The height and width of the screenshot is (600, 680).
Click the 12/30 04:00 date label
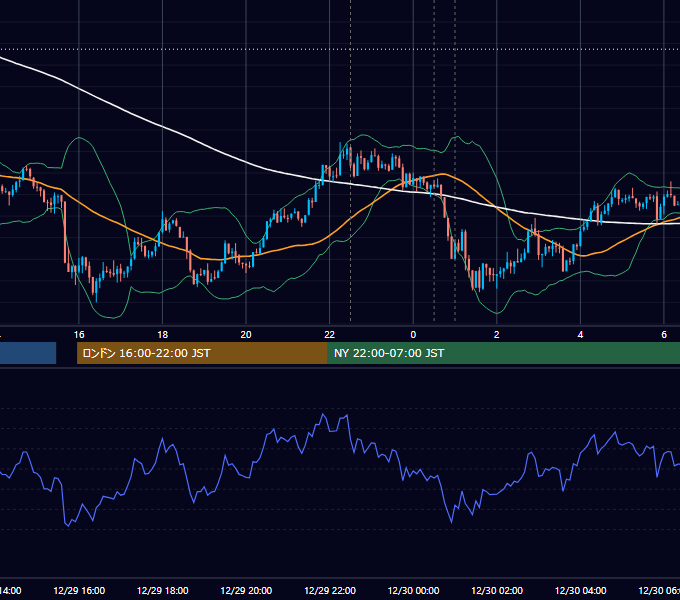580,591
